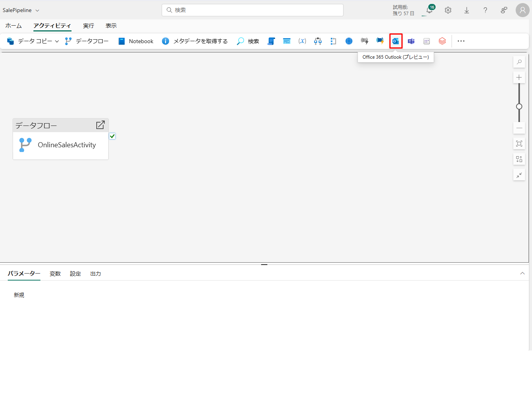Add the 検索 lookup activity from toolbar
532x401 pixels.
click(x=248, y=41)
